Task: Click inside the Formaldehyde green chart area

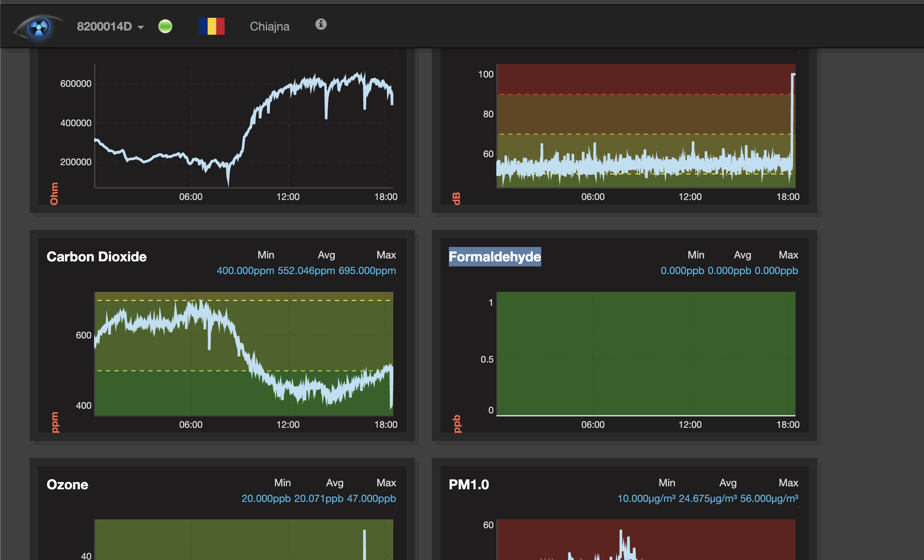Action: (x=646, y=354)
